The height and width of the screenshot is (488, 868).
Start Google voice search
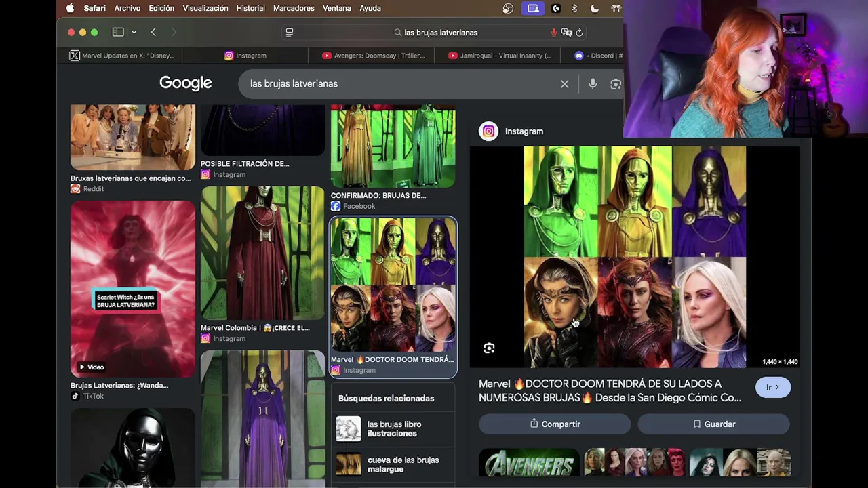pyautogui.click(x=592, y=83)
